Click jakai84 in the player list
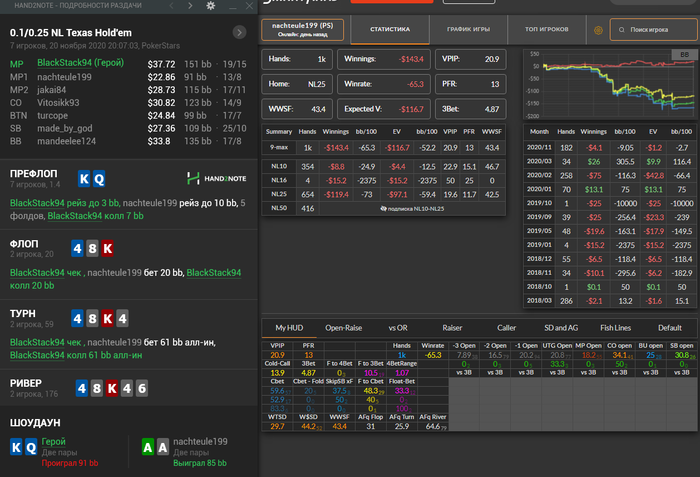700x477 pixels. [52, 90]
